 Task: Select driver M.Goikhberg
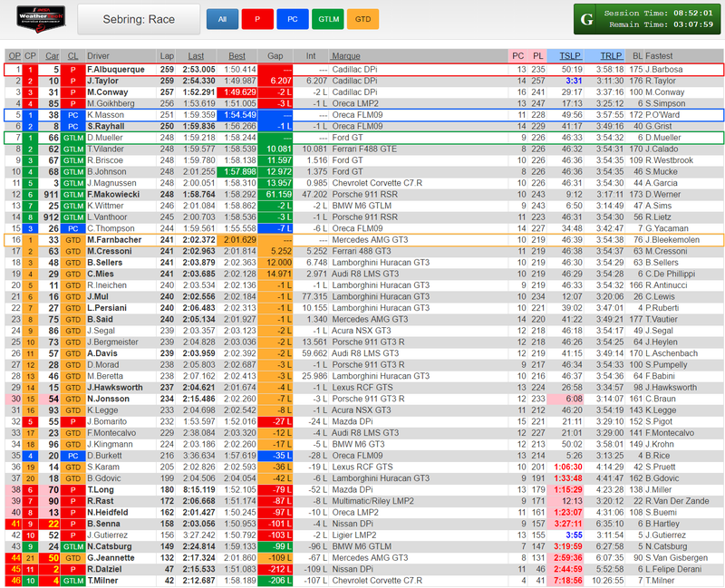[x=111, y=103]
